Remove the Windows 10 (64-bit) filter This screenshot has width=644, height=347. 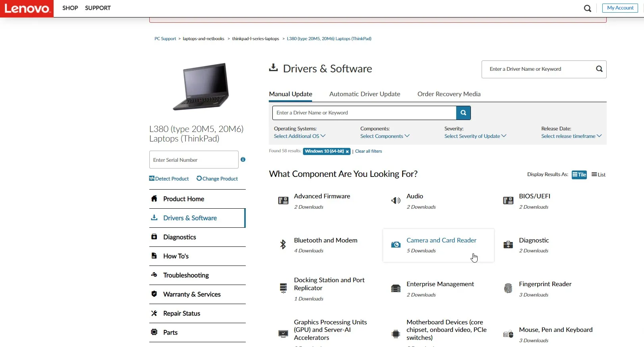tap(347, 151)
